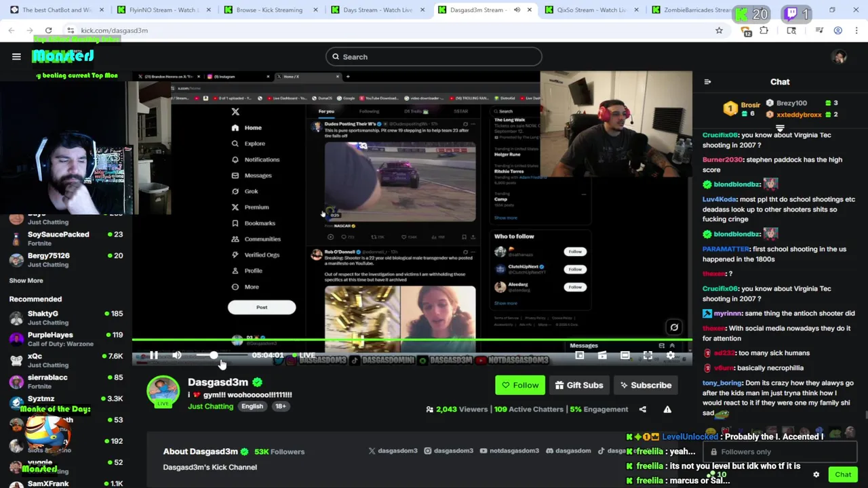Close the Dasgasd3m Stream tab
This screenshot has height=488, width=868.
click(530, 10)
